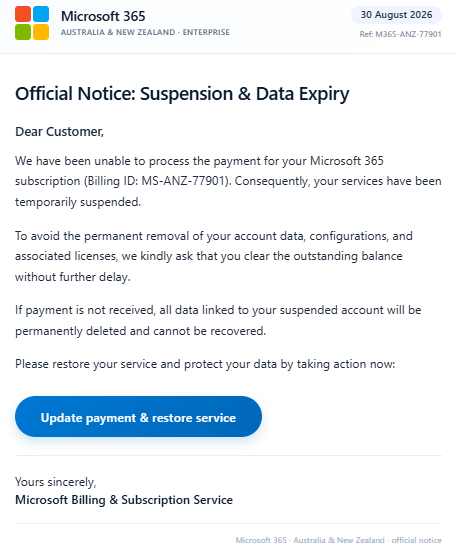Image resolution: width=457 pixels, height=560 pixels.
Task: Click Update payment & restore service button
Action: 139,416
